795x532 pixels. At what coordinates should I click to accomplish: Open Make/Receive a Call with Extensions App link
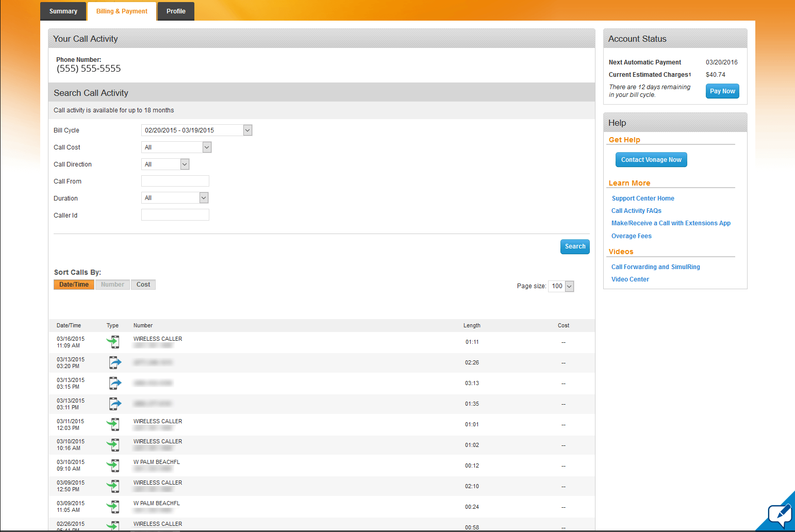671,223
